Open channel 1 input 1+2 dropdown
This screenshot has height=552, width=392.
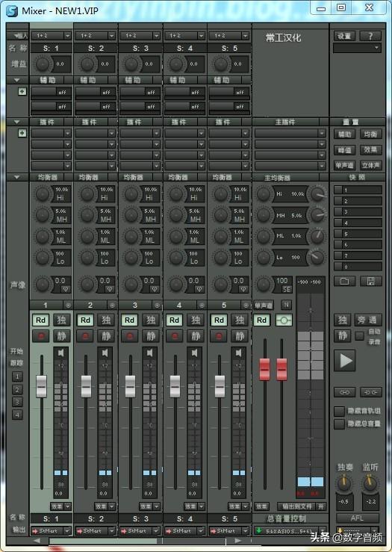pyautogui.click(x=52, y=36)
